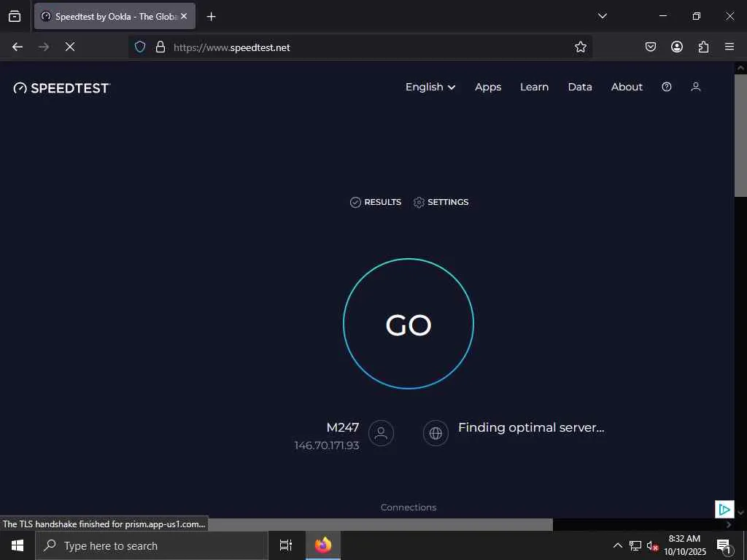
Task: Open the Learn menu item
Action: [x=534, y=87]
